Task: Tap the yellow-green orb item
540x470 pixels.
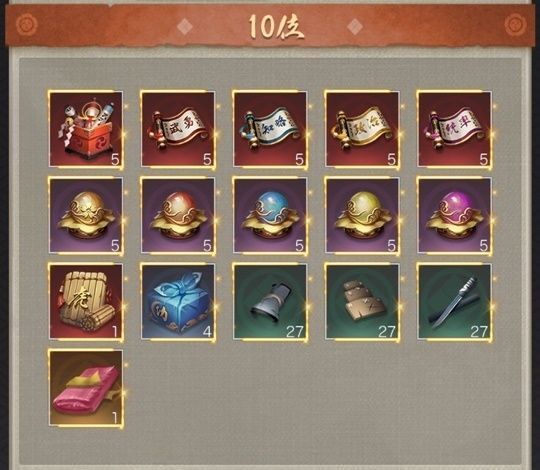Action: (362, 216)
